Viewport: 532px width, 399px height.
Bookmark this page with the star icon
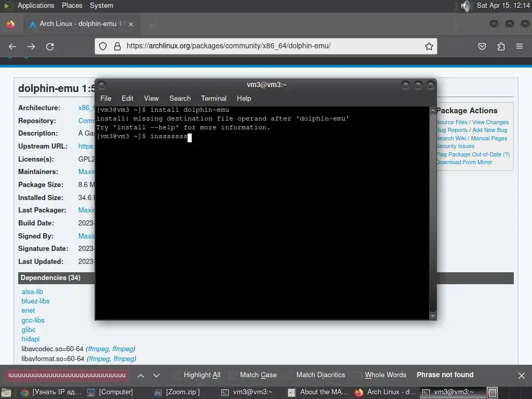click(429, 46)
